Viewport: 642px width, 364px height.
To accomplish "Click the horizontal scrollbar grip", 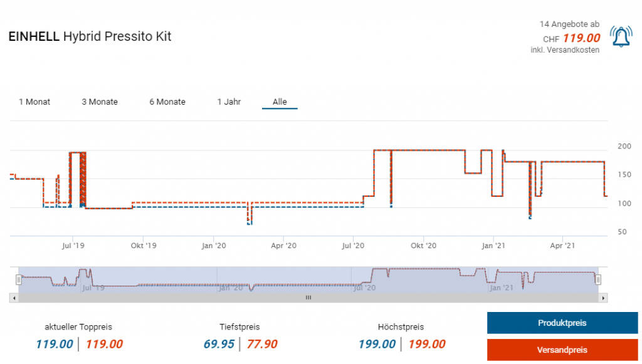I will click(x=308, y=298).
